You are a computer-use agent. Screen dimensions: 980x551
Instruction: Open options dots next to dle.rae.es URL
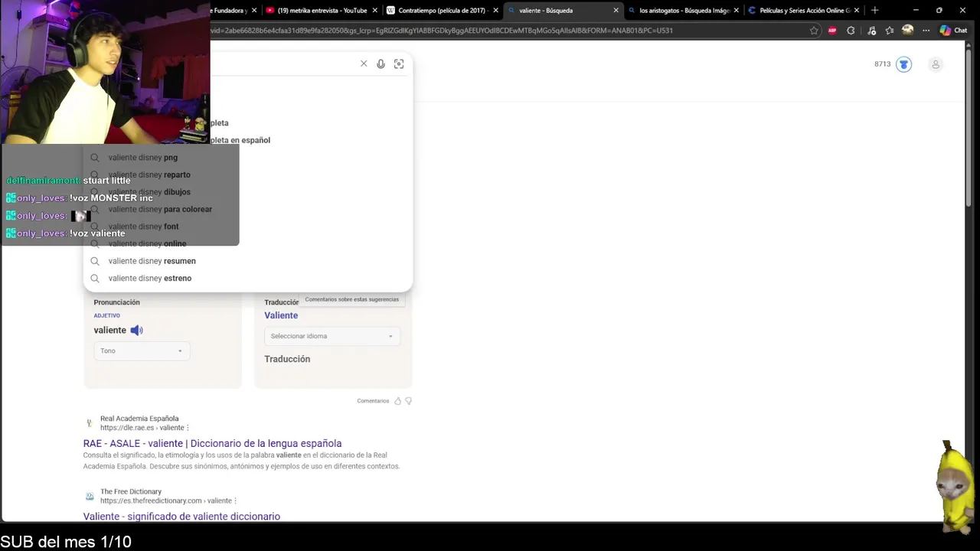[x=188, y=428]
